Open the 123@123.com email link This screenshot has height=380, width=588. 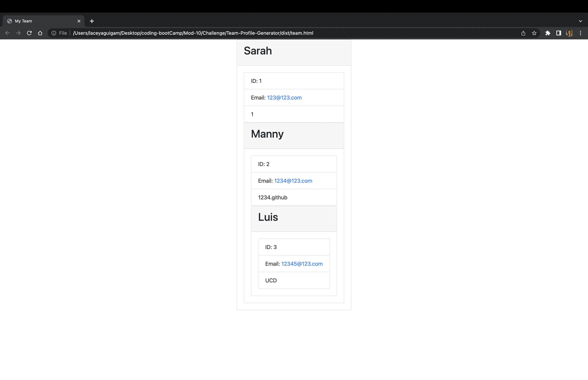click(284, 97)
